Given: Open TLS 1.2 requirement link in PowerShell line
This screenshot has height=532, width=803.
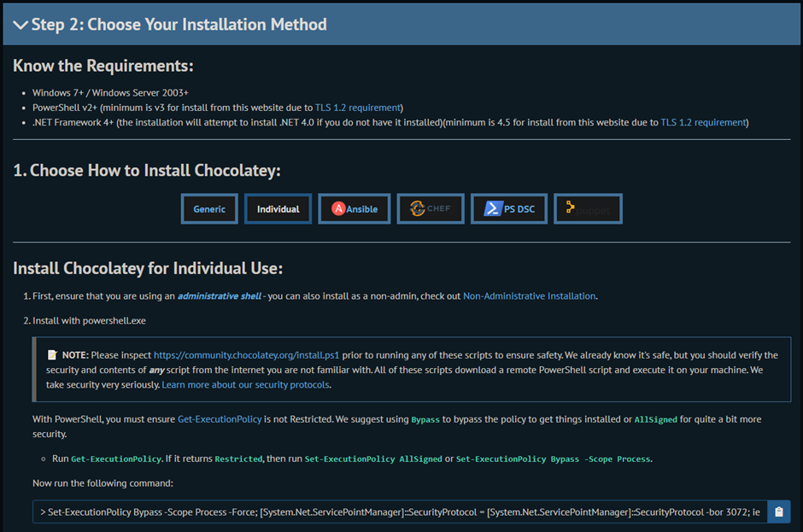Looking at the screenshot, I should 357,108.
